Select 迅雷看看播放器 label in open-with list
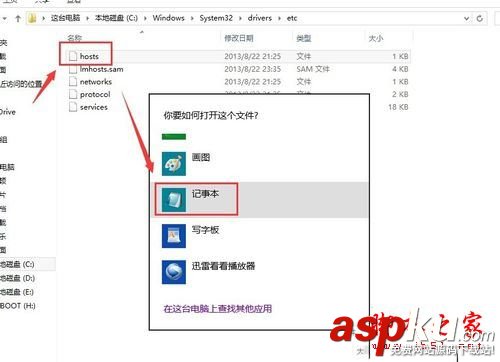The image size is (500, 362). coord(223,266)
